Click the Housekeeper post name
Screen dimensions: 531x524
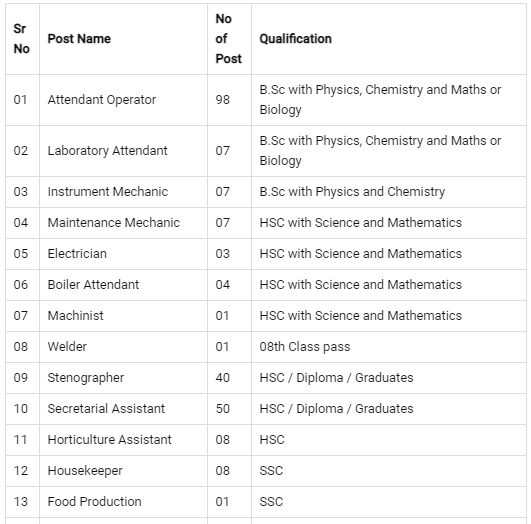tap(85, 471)
